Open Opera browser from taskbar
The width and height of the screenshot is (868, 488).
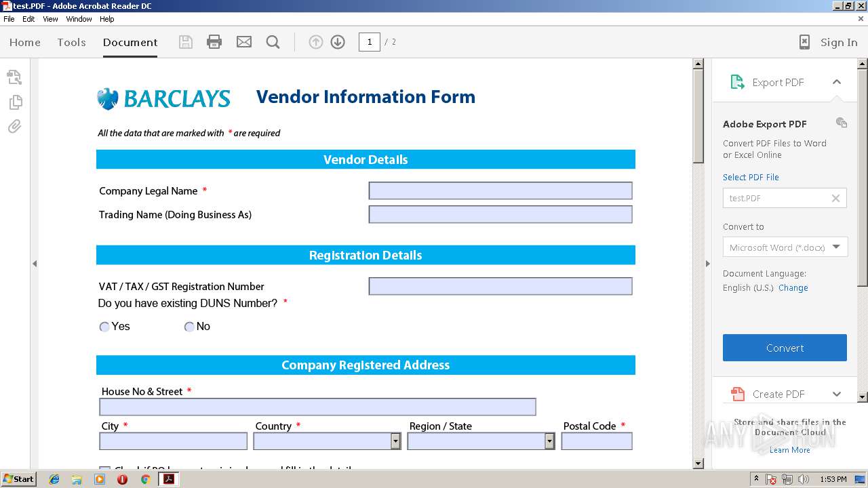tap(122, 479)
